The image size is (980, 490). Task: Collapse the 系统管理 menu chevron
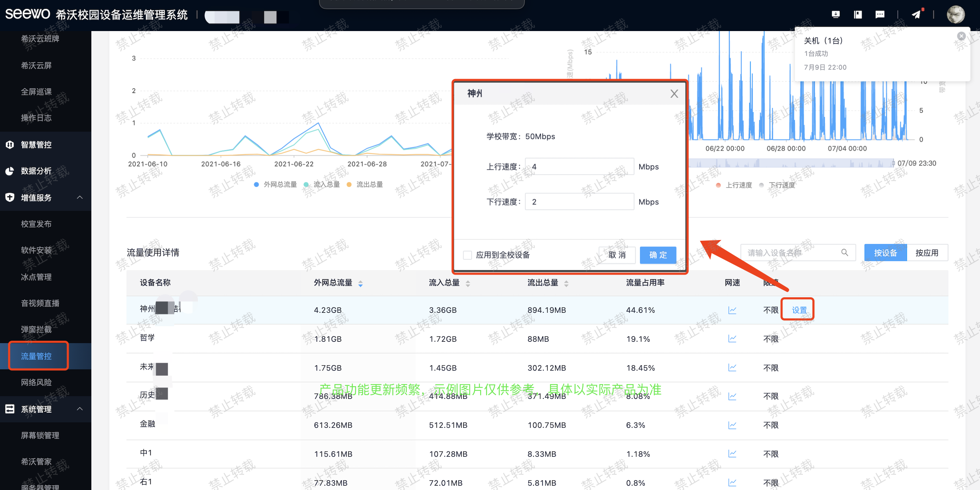[x=79, y=409]
